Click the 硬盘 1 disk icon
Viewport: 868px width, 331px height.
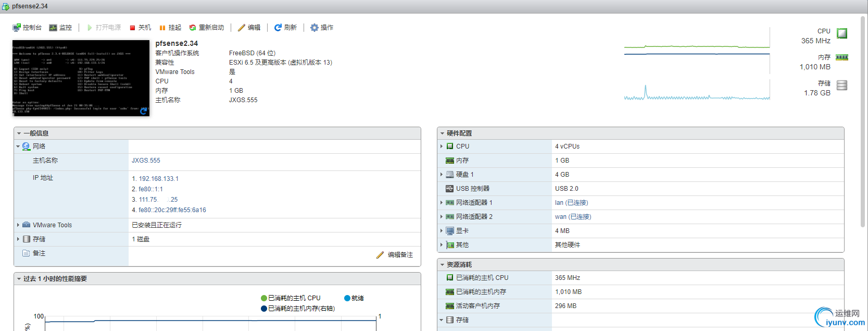click(450, 175)
